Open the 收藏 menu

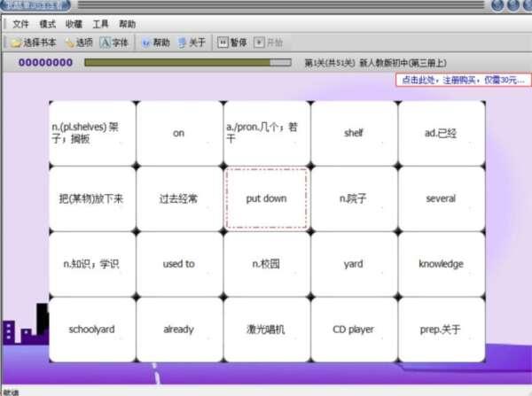click(x=74, y=24)
